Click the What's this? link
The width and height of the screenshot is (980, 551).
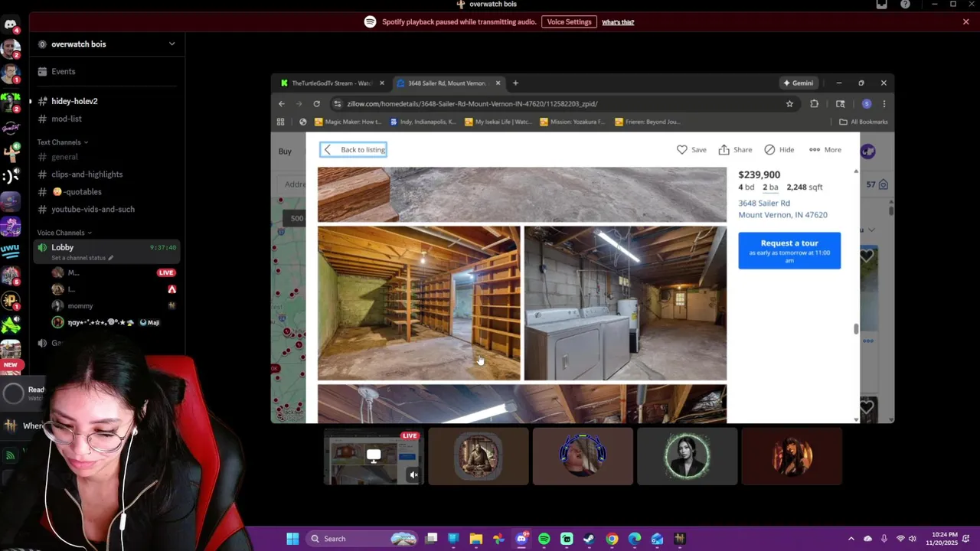tap(618, 22)
